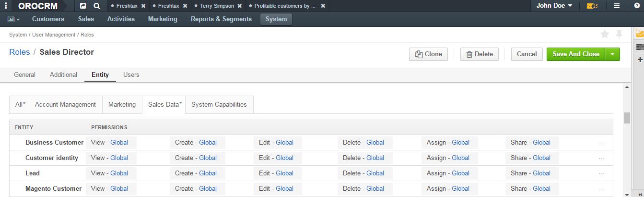Change Magento Customer Delete access level

coord(375,188)
